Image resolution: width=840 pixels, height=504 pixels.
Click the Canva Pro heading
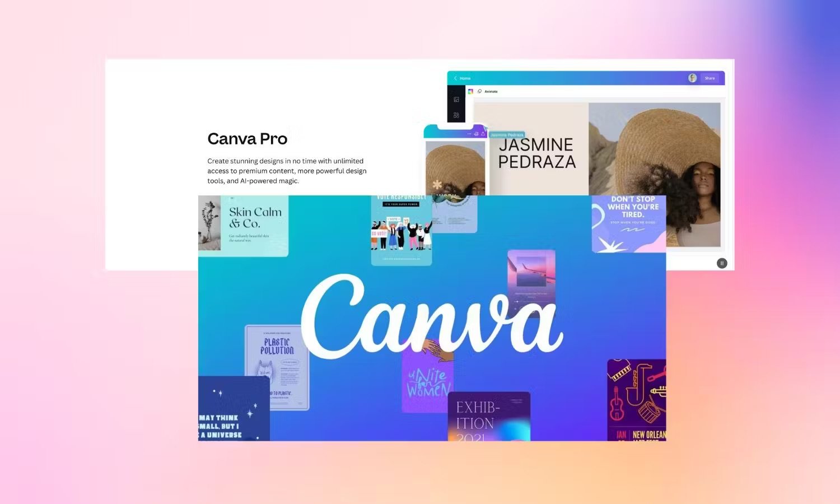248,138
